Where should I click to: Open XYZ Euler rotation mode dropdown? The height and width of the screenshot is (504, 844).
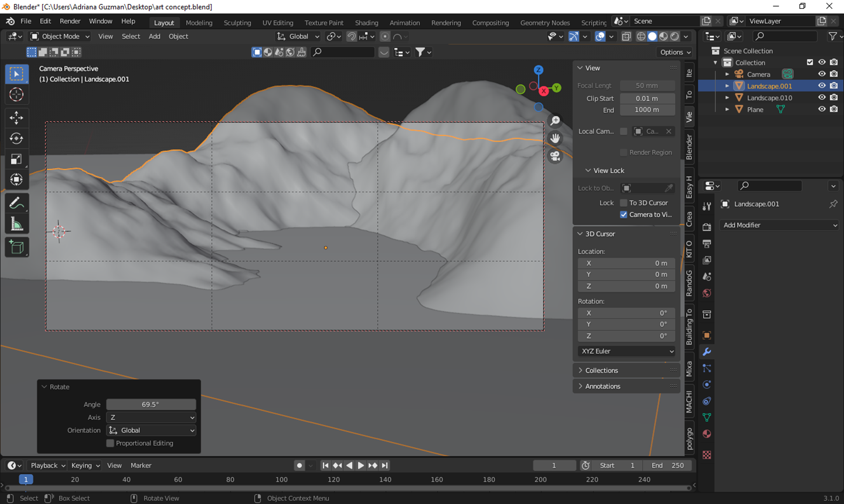(626, 351)
